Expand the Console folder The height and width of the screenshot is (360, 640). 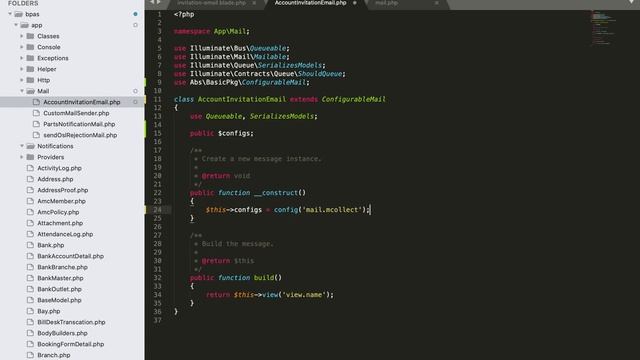[22, 47]
